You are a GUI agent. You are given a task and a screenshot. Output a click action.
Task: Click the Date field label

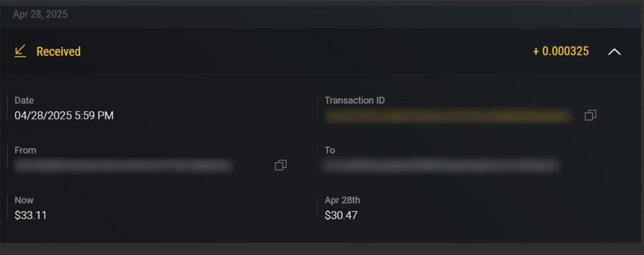[x=24, y=100]
